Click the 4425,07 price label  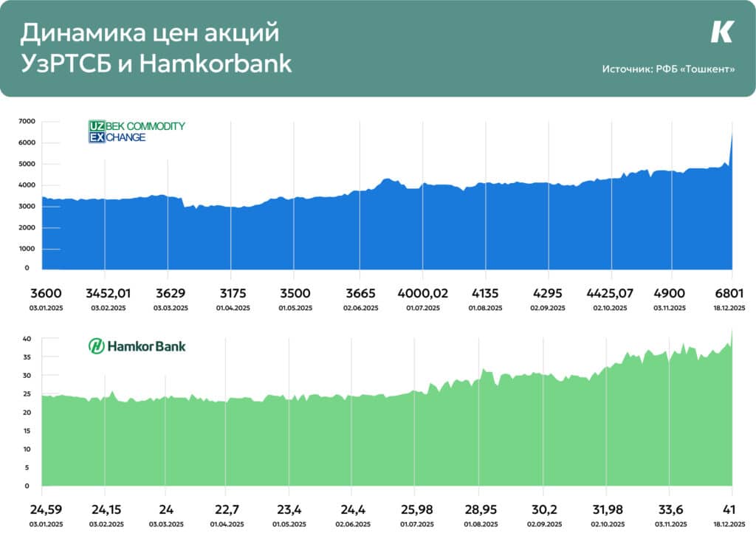point(609,293)
